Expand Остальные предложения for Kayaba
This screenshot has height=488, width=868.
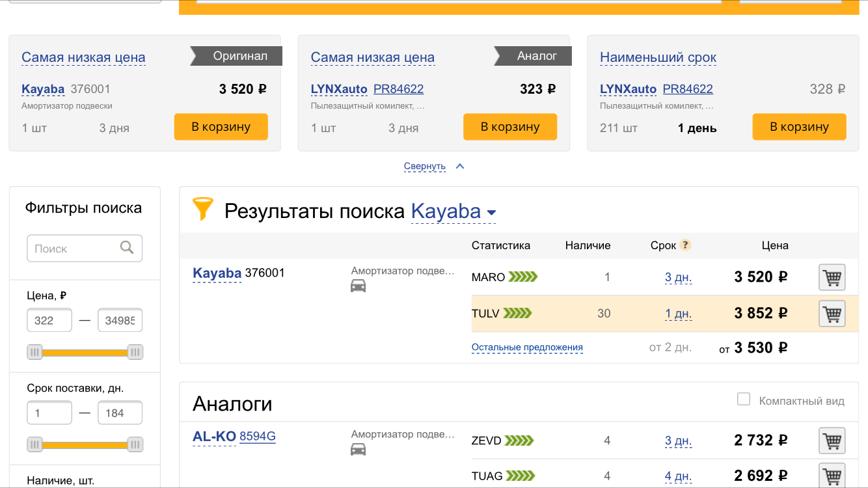coord(527,347)
